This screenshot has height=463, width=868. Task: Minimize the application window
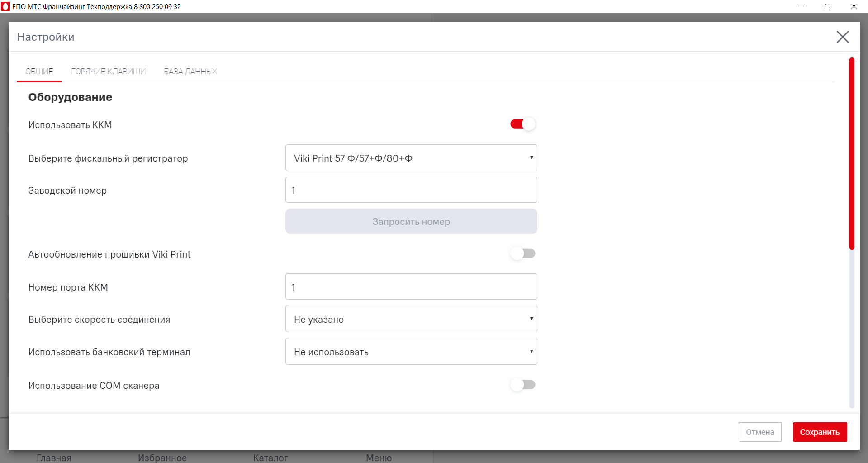point(801,6)
